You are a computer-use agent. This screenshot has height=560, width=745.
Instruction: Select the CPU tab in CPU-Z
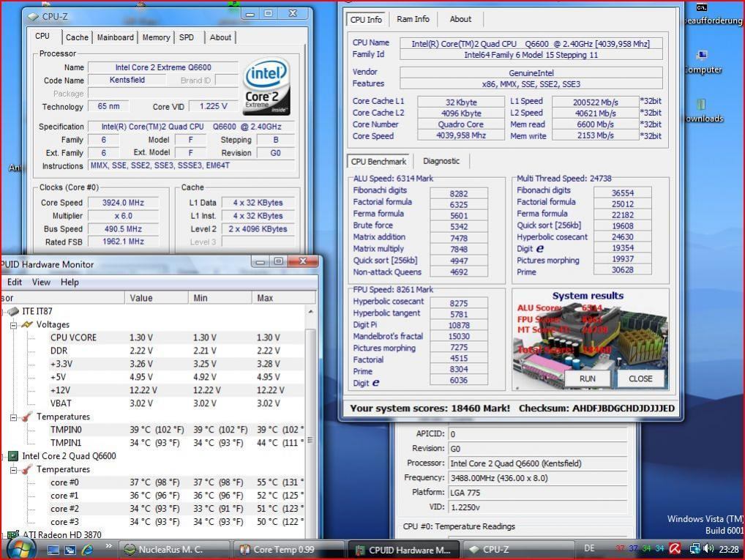42,36
